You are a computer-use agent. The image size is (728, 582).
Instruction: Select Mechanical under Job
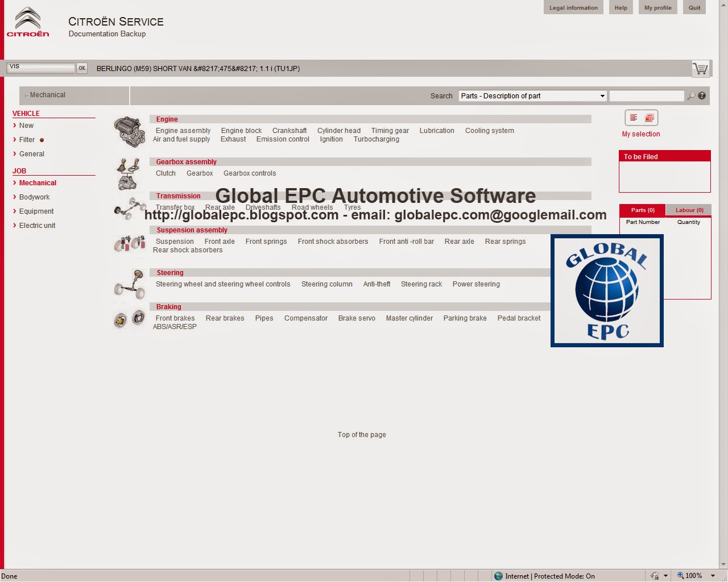pos(38,183)
